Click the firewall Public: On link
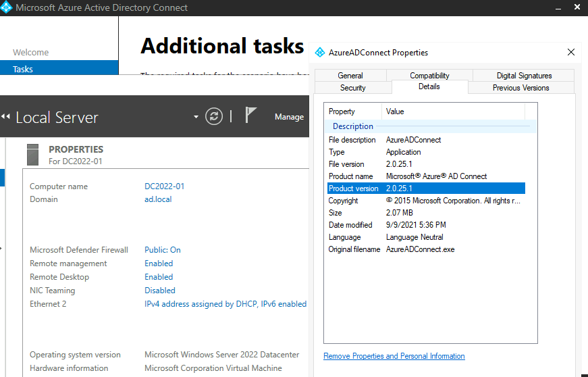Viewport: 588px width, 377px height. coord(162,250)
